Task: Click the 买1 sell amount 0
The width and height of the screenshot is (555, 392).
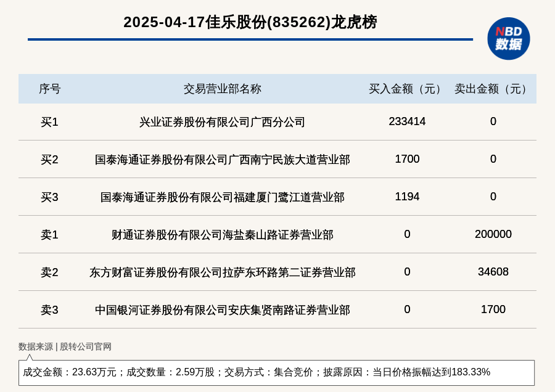Action: pos(493,121)
